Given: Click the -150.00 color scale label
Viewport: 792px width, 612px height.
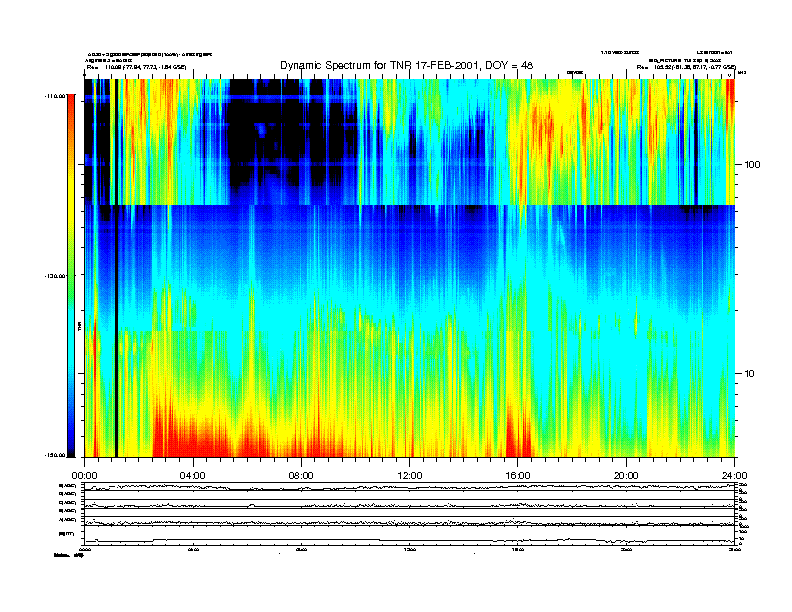Looking at the screenshot, I should point(56,455).
